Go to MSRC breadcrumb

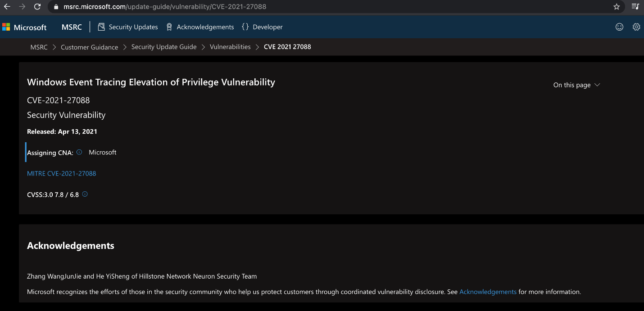point(39,47)
